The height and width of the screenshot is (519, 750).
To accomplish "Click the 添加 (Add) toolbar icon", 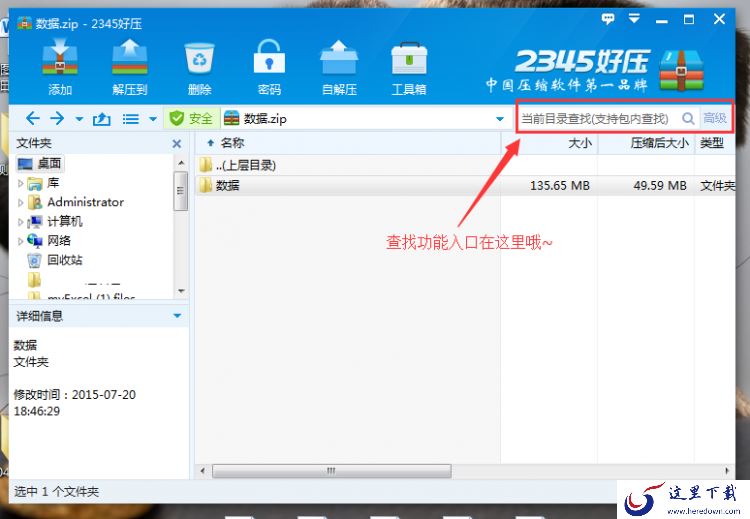I will tap(60, 67).
